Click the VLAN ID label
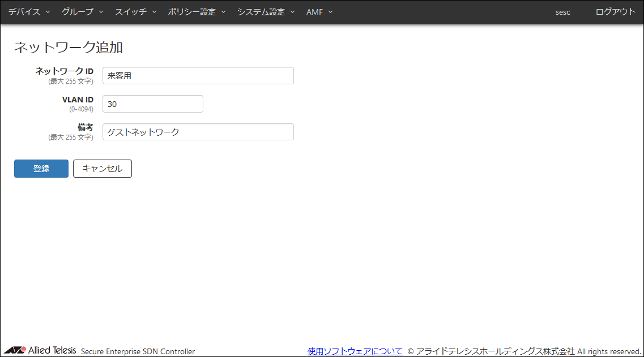This screenshot has width=644, height=357. pyautogui.click(x=78, y=100)
